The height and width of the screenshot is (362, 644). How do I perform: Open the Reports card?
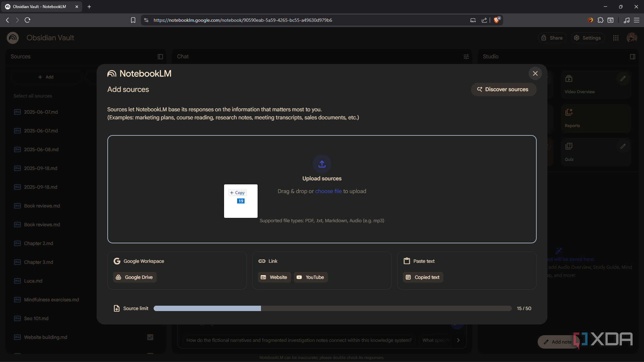tap(596, 118)
